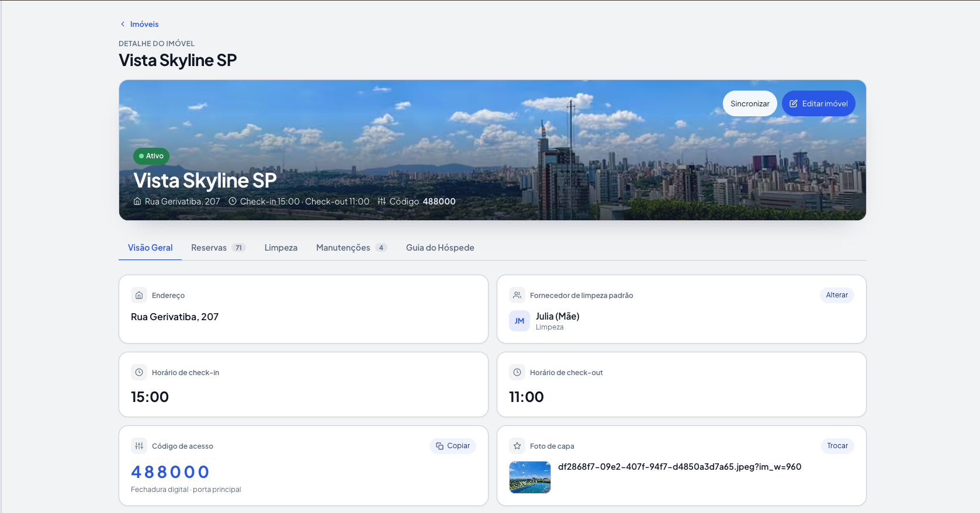Open the Manutenções tab
Screen dimensions: 980x513
click(x=351, y=248)
